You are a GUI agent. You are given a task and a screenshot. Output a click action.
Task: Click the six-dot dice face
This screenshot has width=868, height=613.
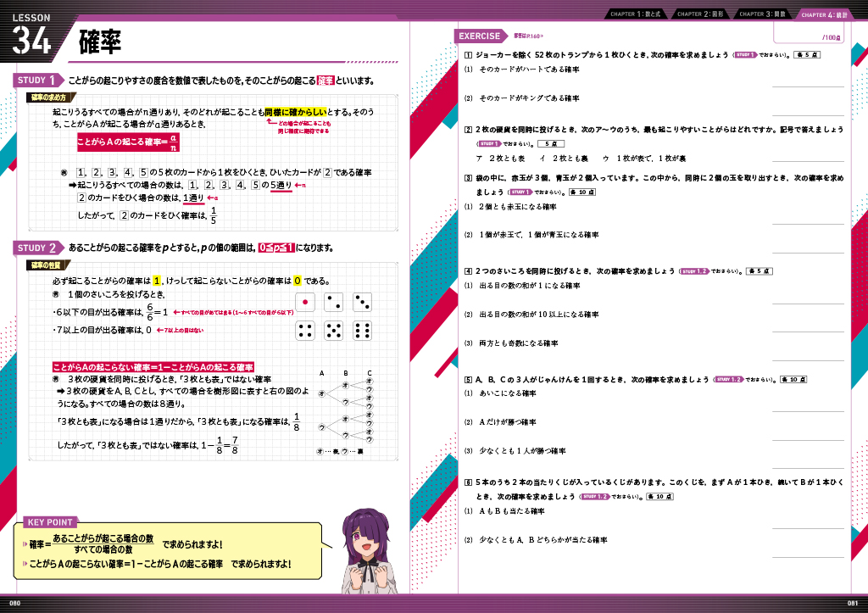click(362, 331)
